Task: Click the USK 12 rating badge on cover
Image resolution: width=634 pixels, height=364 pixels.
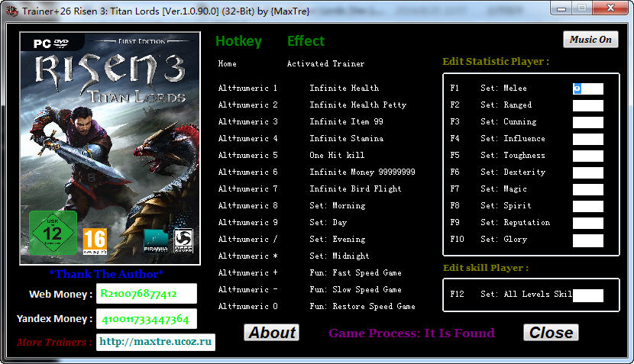Action: [x=53, y=233]
